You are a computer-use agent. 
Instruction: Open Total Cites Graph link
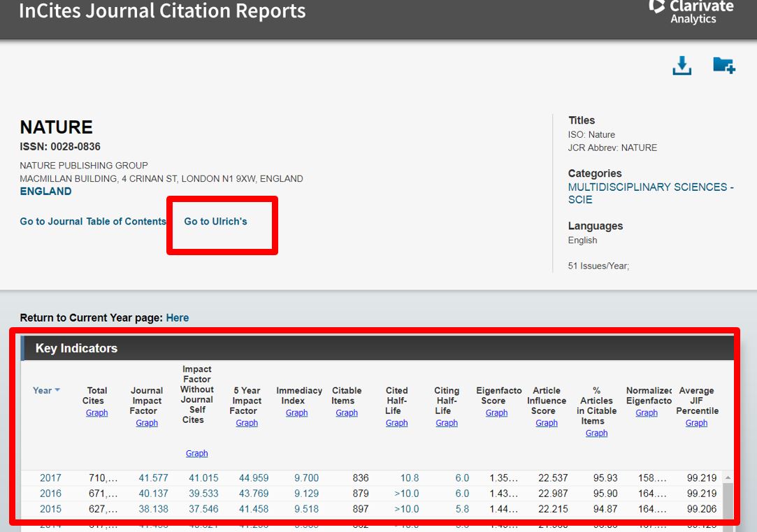[96, 412]
